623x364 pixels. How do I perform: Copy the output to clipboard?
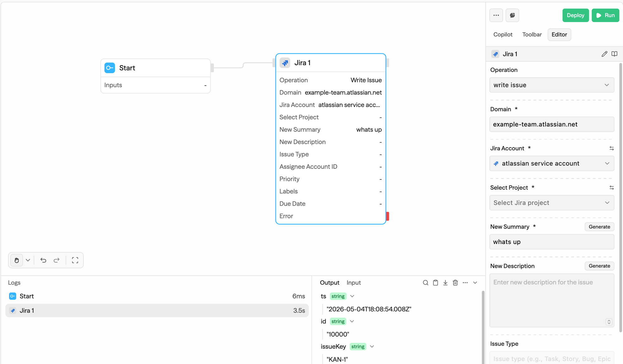click(435, 283)
